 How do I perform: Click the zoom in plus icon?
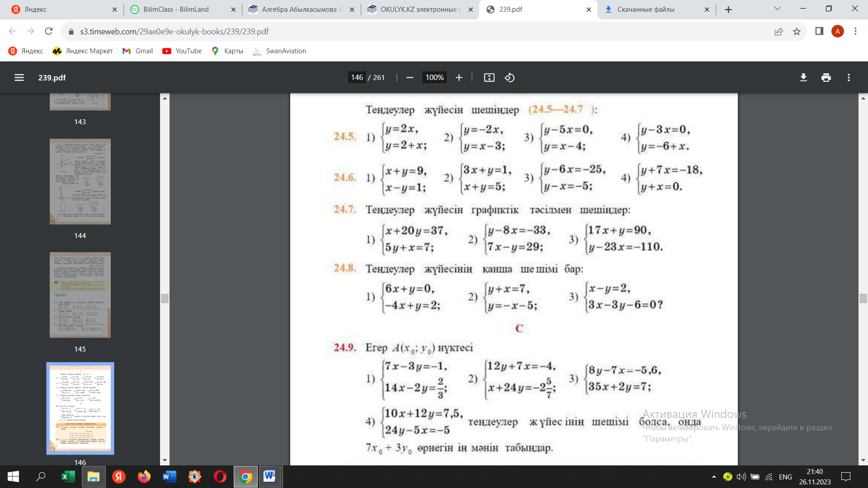(459, 78)
